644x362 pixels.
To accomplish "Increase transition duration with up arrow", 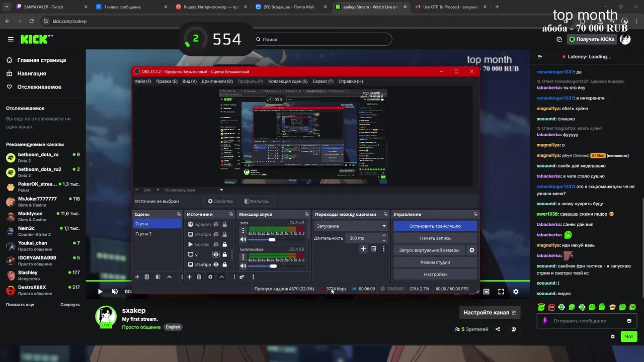I will [384, 235].
